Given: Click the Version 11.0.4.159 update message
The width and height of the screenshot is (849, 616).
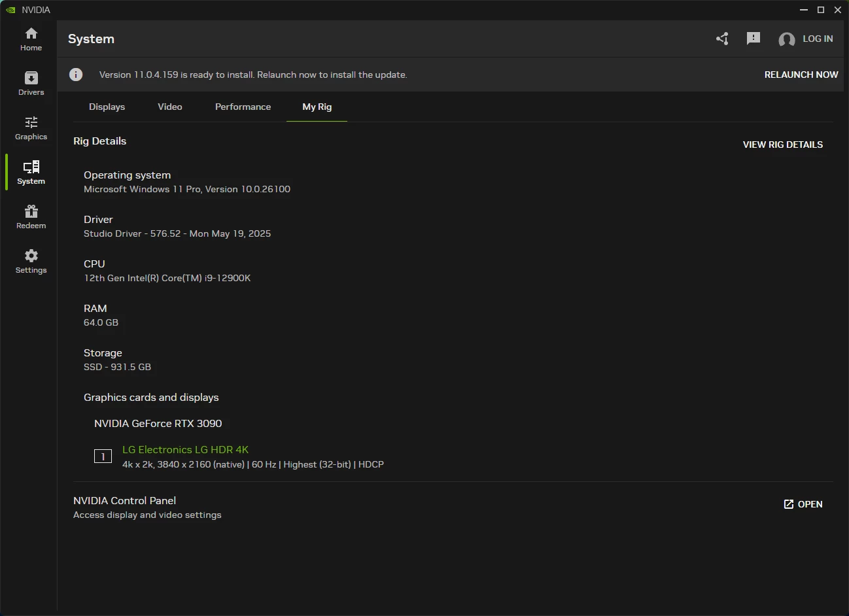Looking at the screenshot, I should (253, 75).
